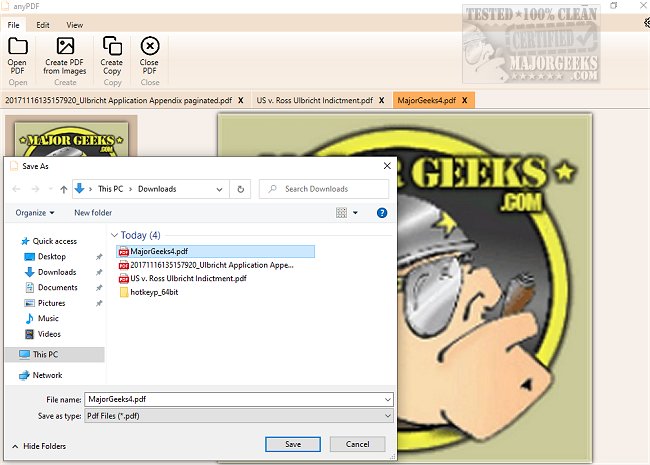Go up one folder level
650x465 pixels.
tap(63, 189)
